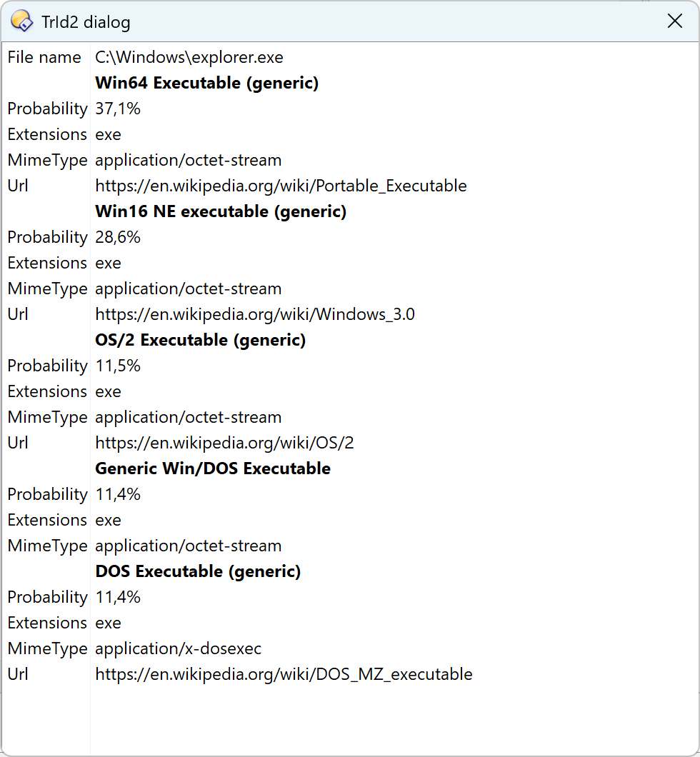Click the File name label cell
700x757 pixels.
(44, 57)
